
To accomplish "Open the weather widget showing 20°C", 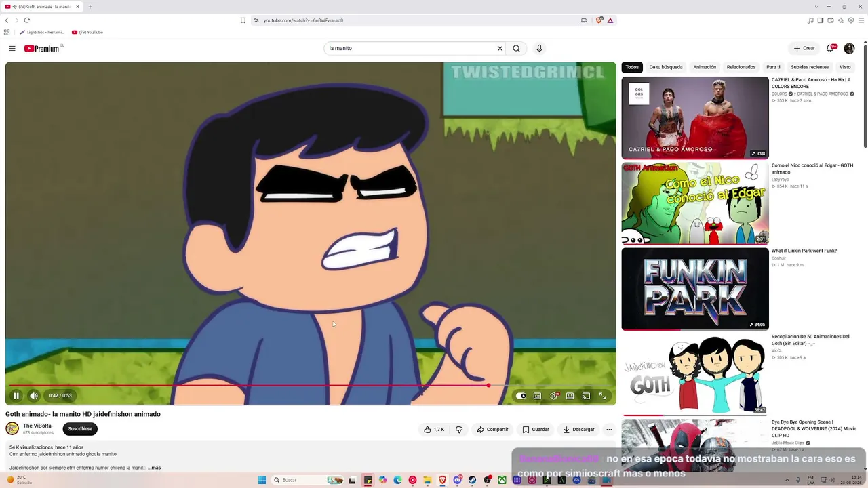I will (20, 480).
